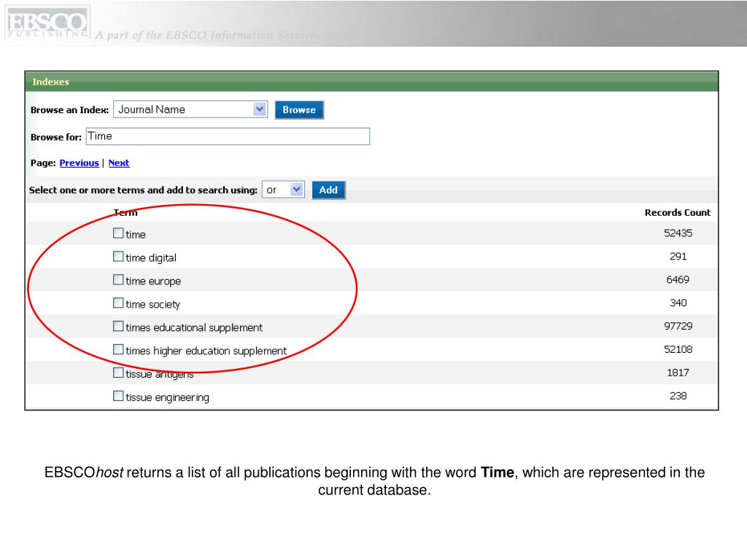Screen dimensions: 747x560
Task: Click the records count 6469
Action: click(678, 280)
